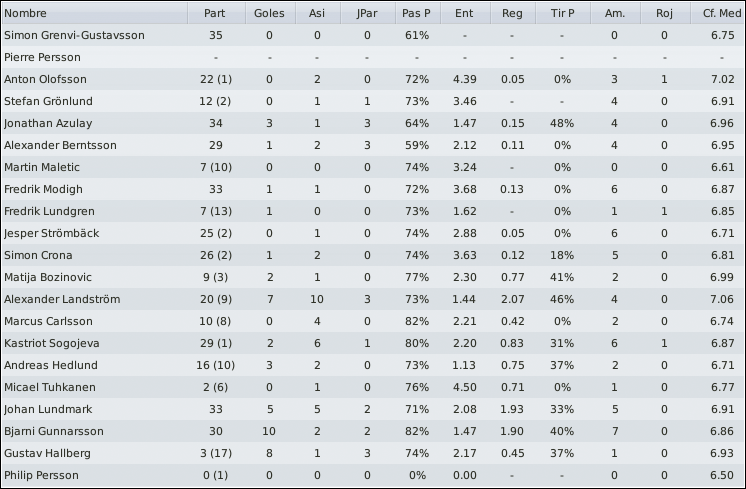
Task: Click the Part column header
Action: coord(215,13)
